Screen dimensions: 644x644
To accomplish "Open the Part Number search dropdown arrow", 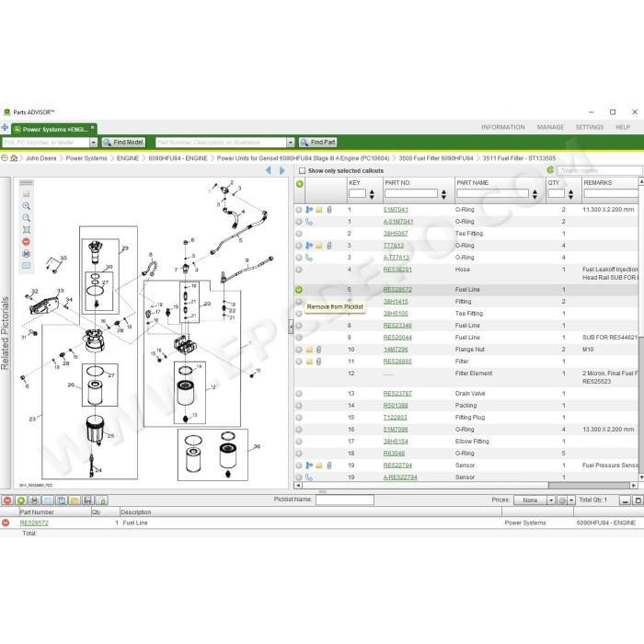I will pos(291,142).
